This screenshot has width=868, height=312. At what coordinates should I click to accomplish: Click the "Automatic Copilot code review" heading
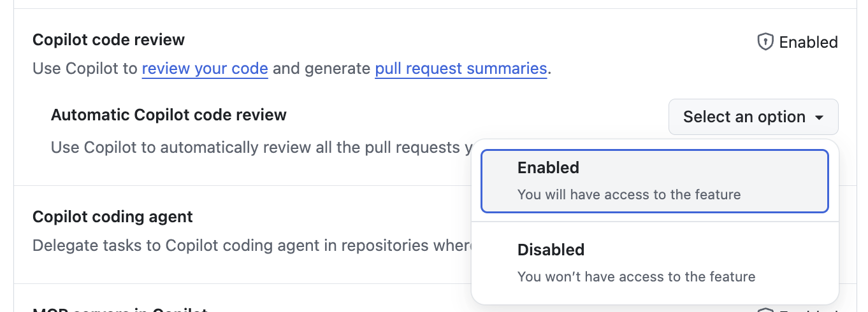tap(169, 115)
